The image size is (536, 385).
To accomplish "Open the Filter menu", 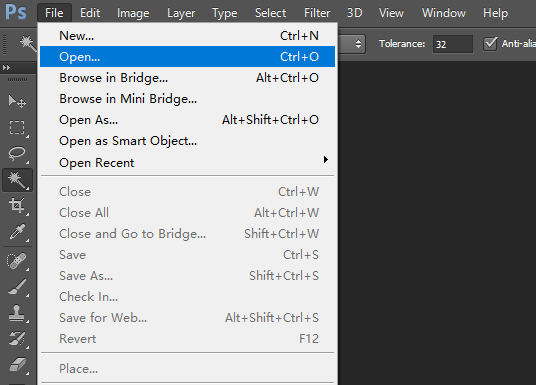I will tap(317, 13).
